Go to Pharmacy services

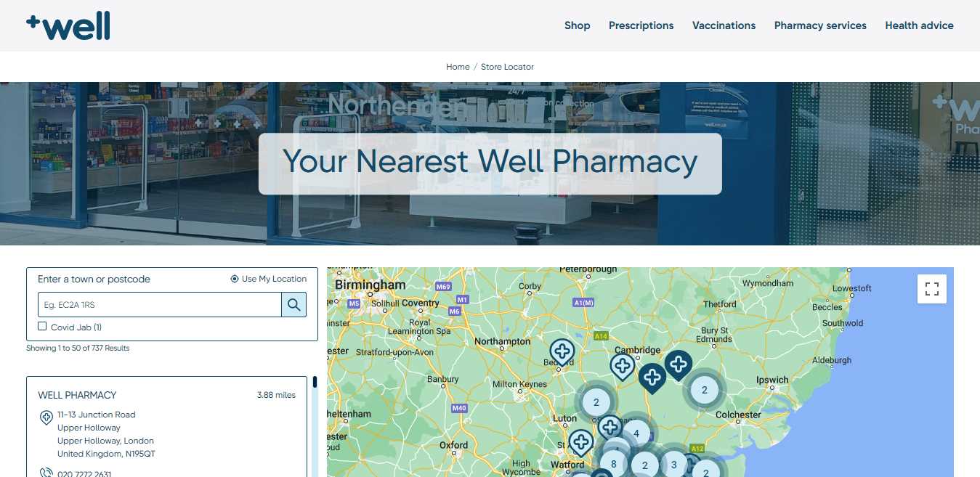click(820, 25)
